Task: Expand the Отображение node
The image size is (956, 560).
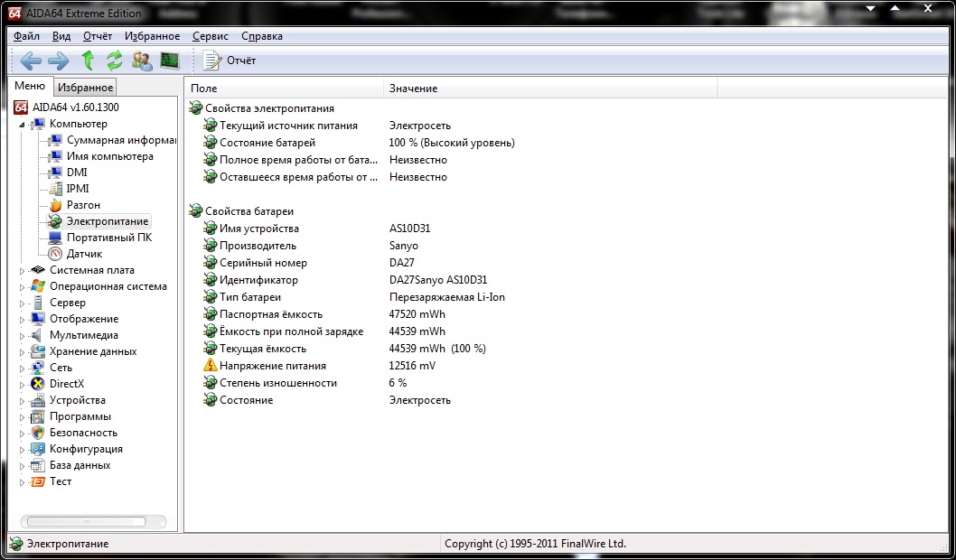Action: 23,320
